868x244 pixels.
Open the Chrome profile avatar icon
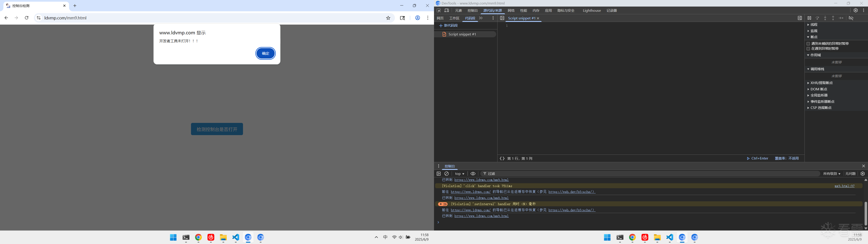[x=417, y=18]
